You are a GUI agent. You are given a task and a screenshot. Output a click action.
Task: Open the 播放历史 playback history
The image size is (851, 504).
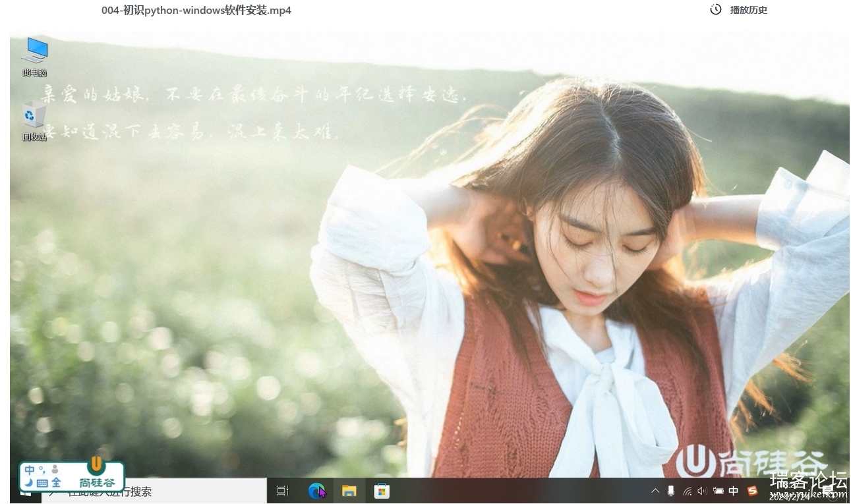tap(748, 10)
